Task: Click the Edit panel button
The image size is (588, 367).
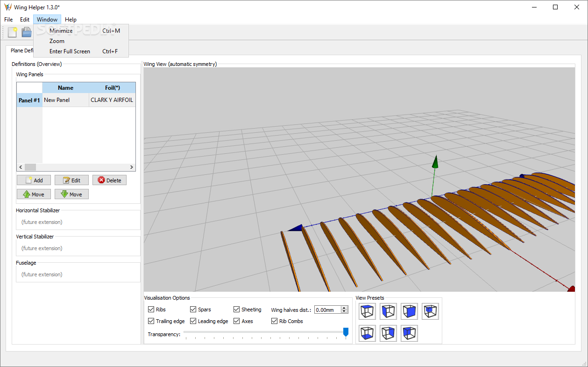Action: tap(71, 180)
